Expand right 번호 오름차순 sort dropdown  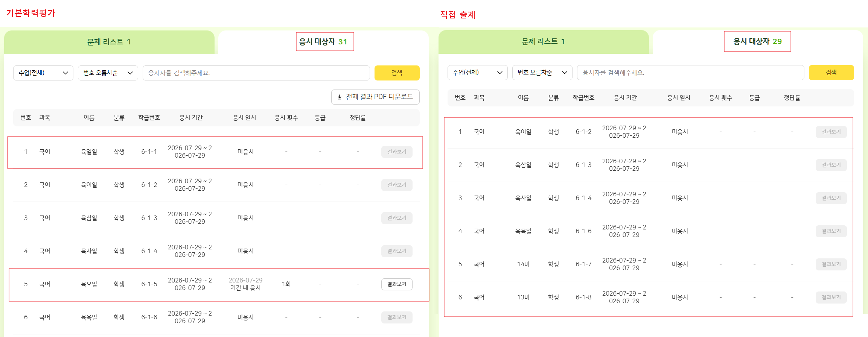pyautogui.click(x=542, y=73)
